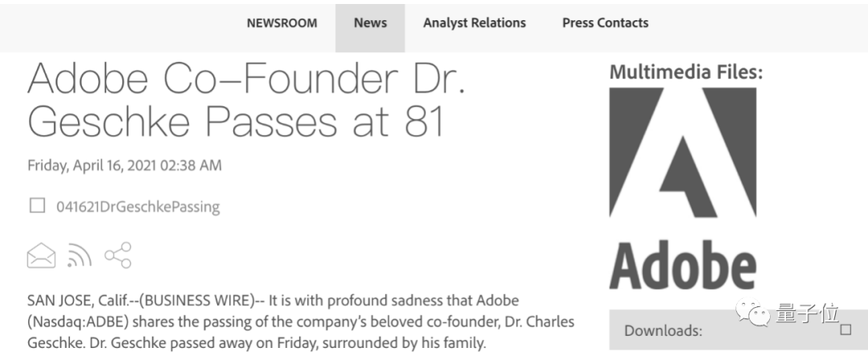Image resolution: width=868 pixels, height=352 pixels.
Task: Toggle the square icon in Downloads bar
Action: 845,329
